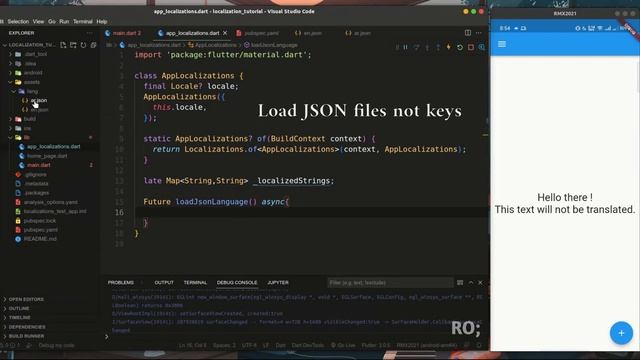Expand the build folder
The image size is (640, 360).
tap(50, 119)
